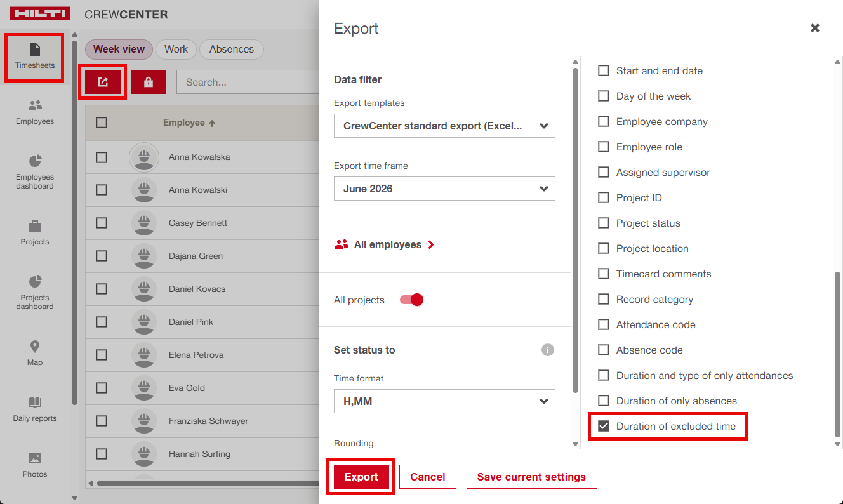Open the Daily reports sidebar item
Screen dimensions: 843x504
point(35,409)
